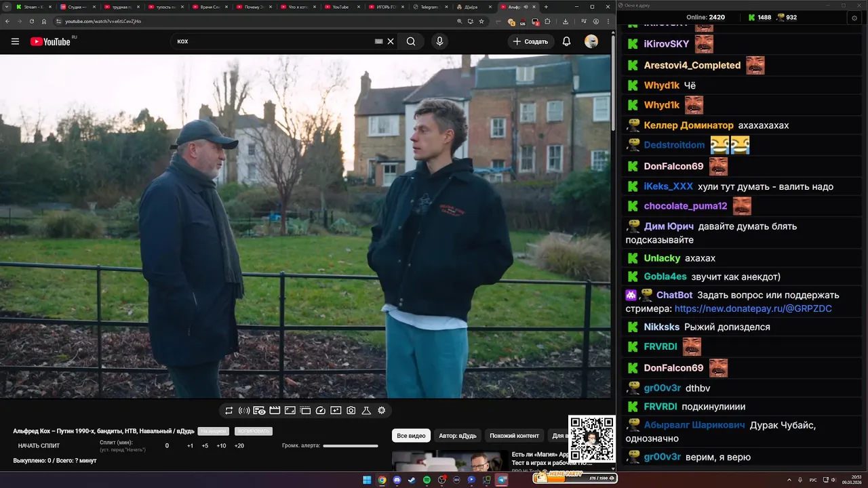Image resolution: width=868 pixels, height=488 pixels.
Task: Open the Windows Start button
Action: [x=367, y=480]
